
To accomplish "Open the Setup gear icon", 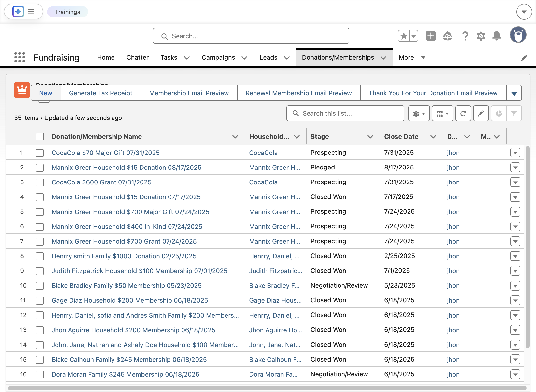I will pyautogui.click(x=481, y=36).
